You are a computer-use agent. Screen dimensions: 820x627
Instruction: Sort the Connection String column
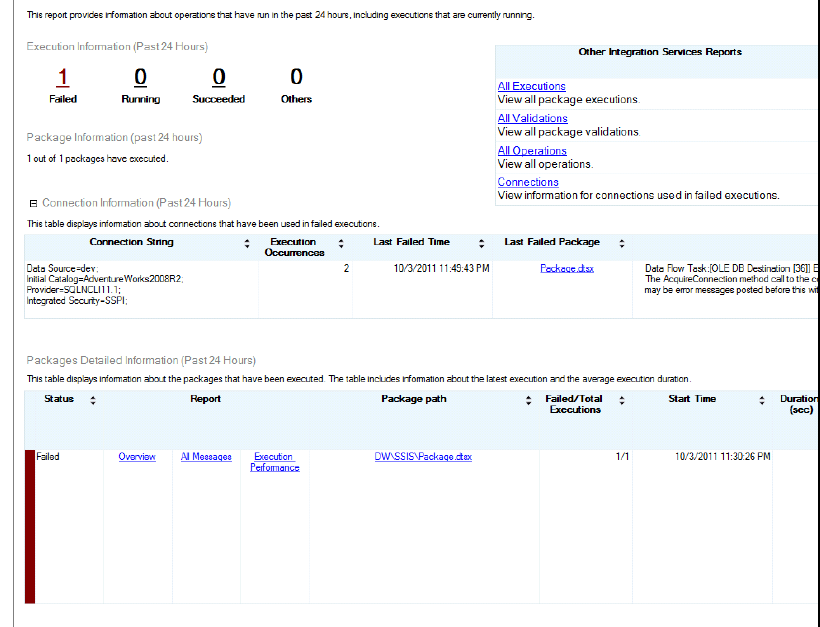coord(247,244)
